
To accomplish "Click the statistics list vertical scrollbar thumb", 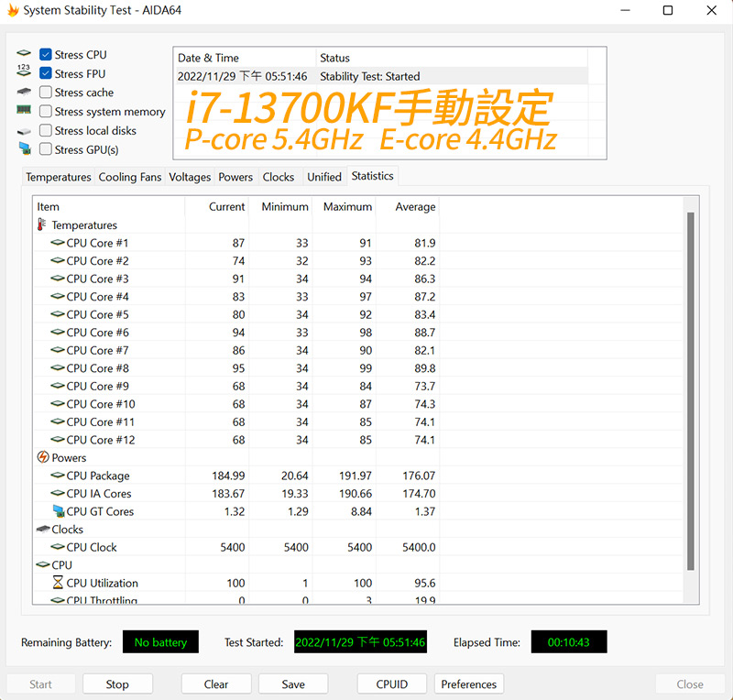I will 691,391.
